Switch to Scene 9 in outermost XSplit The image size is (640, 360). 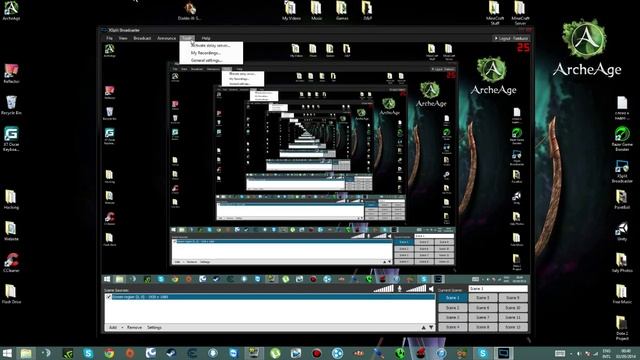pos(513,298)
